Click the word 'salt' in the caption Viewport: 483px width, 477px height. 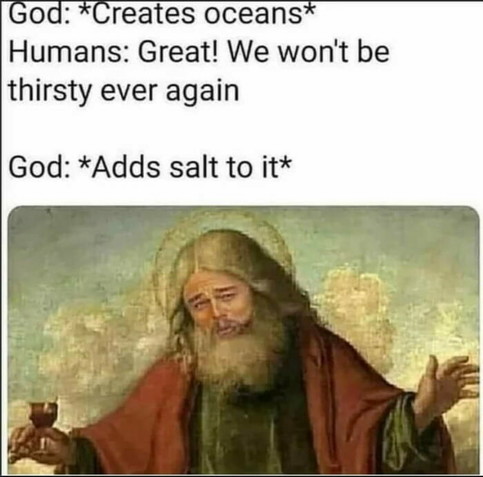193,167
